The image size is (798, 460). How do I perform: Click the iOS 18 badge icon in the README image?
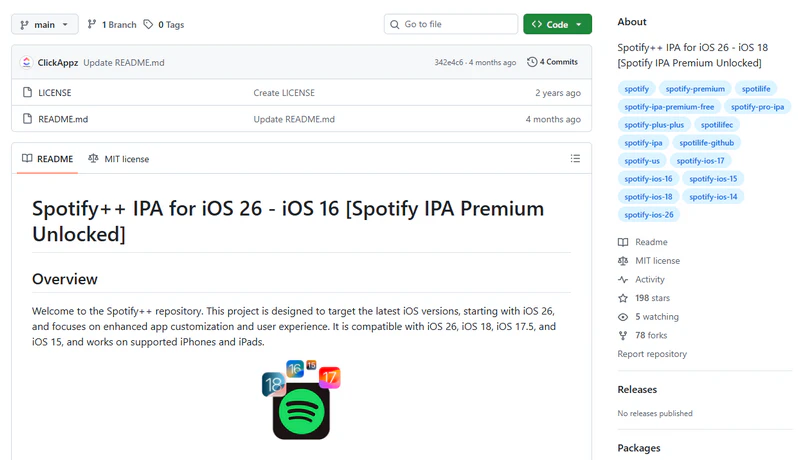click(273, 384)
